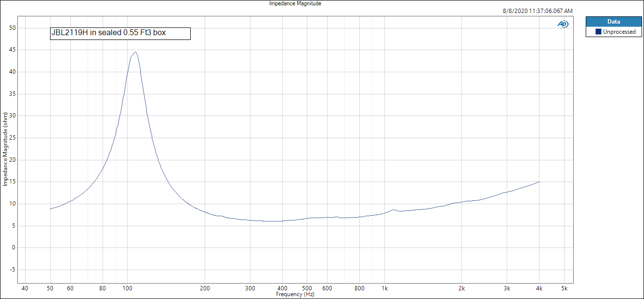Select the JBL2119H sealed box annotation

[120, 33]
